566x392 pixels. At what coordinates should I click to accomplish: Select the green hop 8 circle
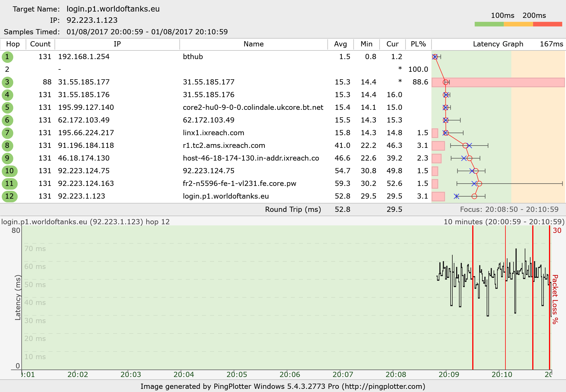point(7,146)
